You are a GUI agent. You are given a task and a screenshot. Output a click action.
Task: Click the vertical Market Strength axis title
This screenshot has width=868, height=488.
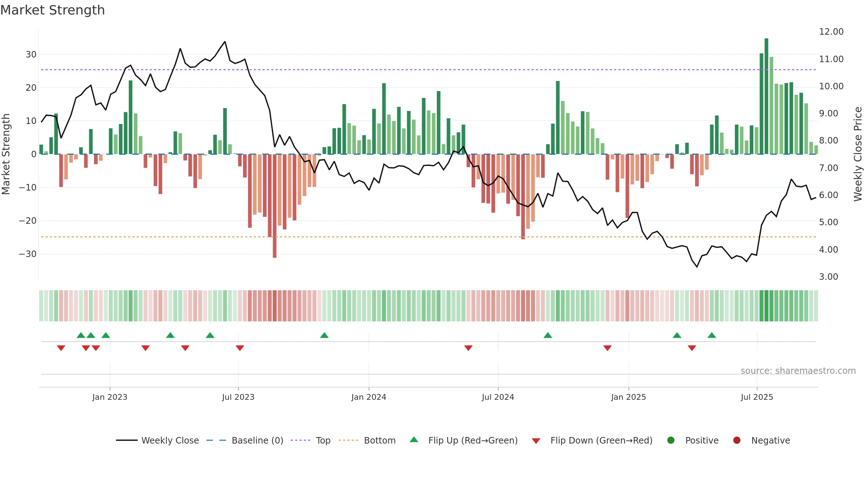pos(6,154)
